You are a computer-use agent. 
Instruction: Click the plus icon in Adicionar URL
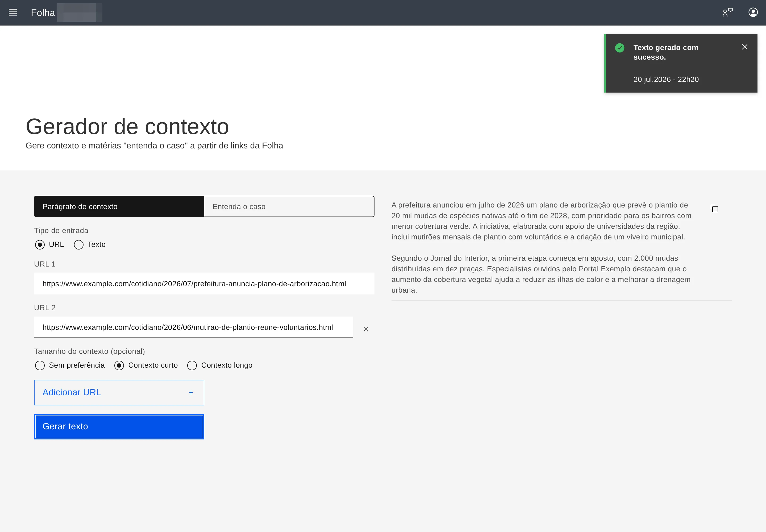click(x=191, y=393)
